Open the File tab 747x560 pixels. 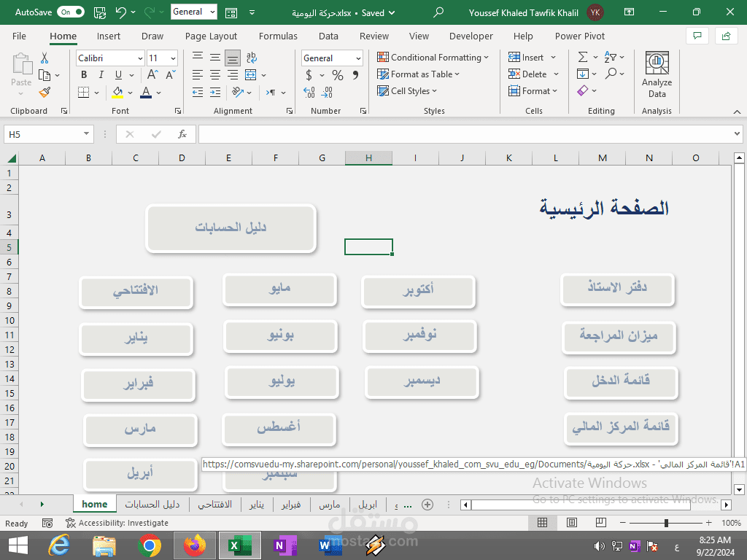pyautogui.click(x=19, y=36)
